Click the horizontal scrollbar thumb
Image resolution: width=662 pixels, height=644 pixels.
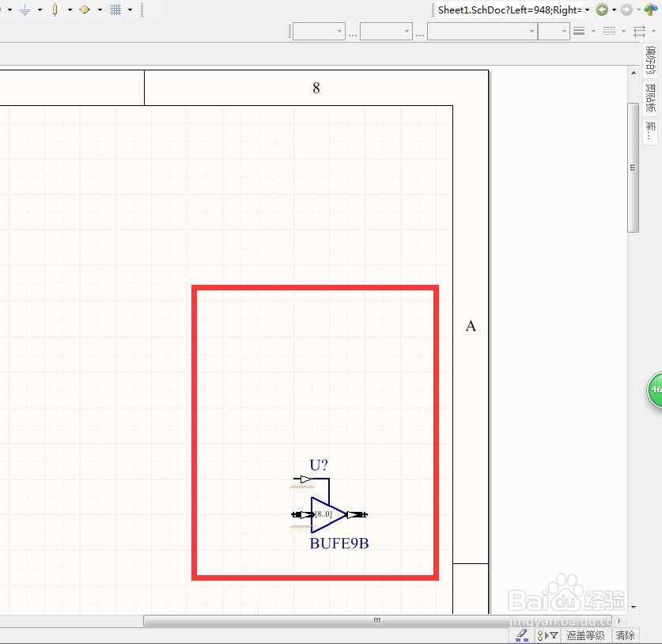[377, 620]
